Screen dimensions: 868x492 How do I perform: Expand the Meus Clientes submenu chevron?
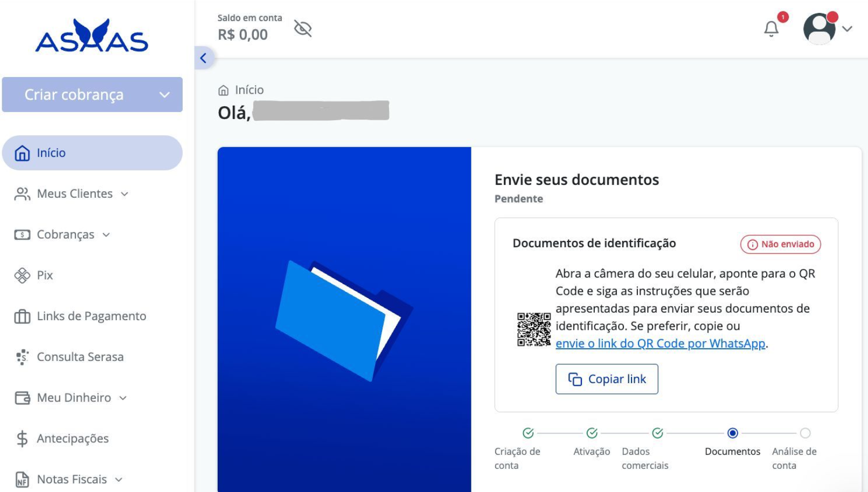coord(124,194)
